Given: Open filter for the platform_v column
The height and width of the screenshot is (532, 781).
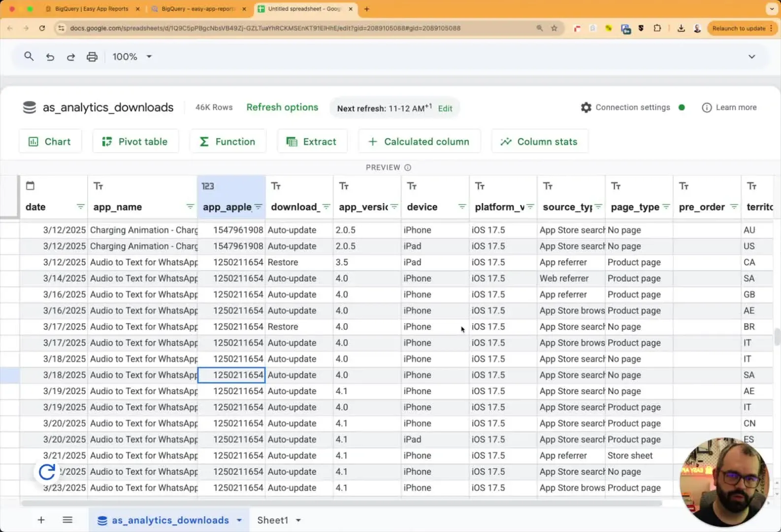Looking at the screenshot, I should tap(530, 207).
